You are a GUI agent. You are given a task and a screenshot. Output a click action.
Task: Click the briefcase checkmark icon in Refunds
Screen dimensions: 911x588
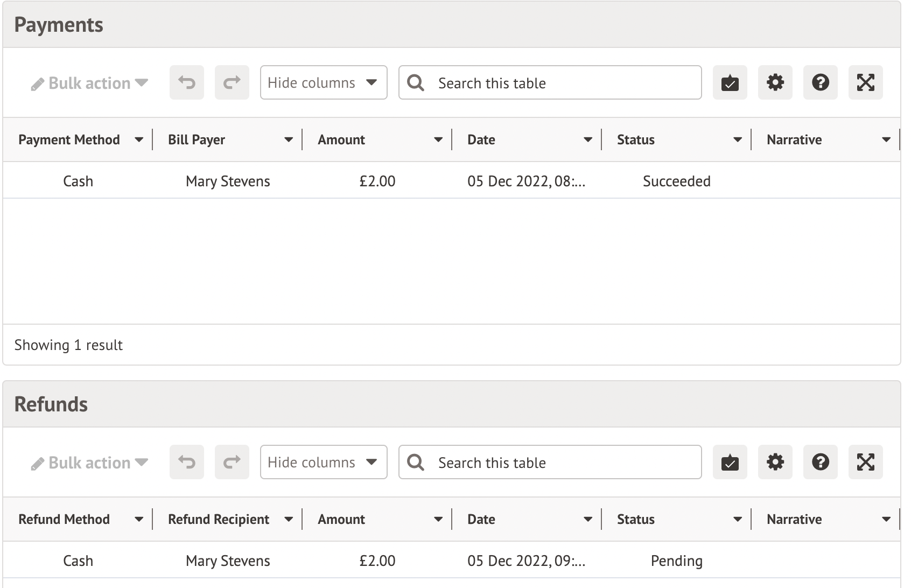click(x=730, y=462)
